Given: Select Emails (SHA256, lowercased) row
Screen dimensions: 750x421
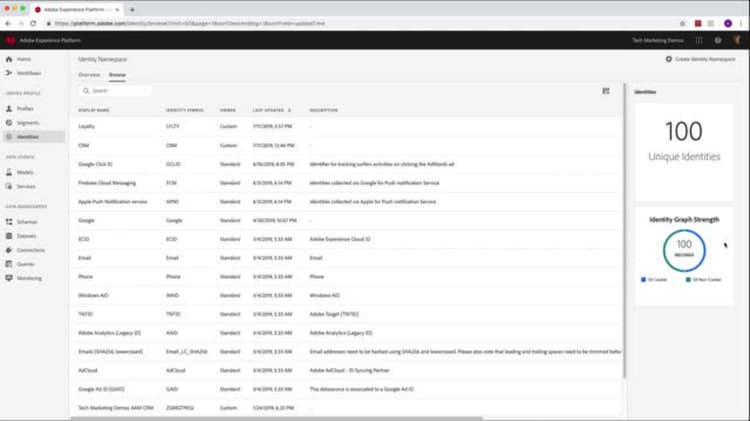Looking at the screenshot, I should coord(347,352).
